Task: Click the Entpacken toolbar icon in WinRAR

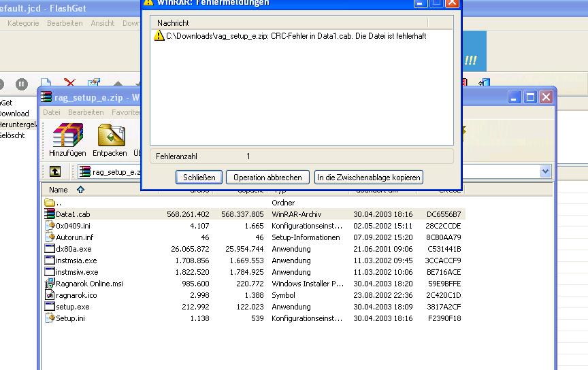Action: point(110,140)
